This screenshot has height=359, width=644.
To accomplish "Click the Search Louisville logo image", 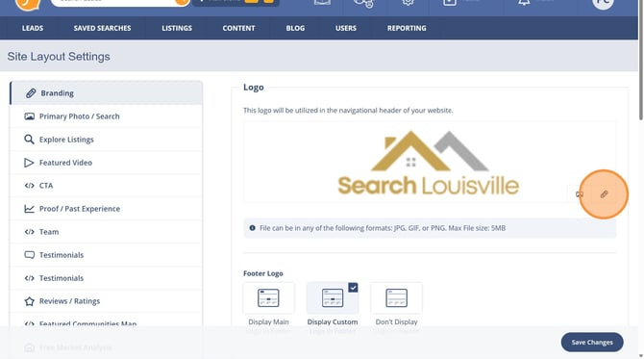I will click(x=429, y=163).
